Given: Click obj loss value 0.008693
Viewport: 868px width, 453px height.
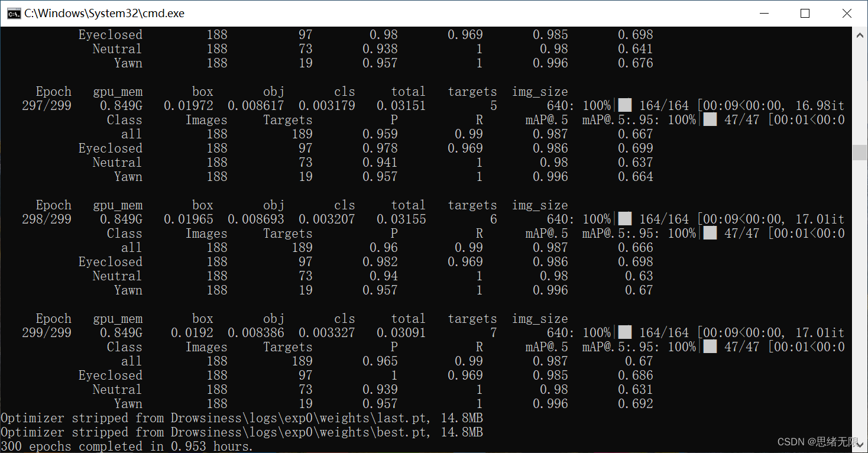Looking at the screenshot, I should (256, 219).
